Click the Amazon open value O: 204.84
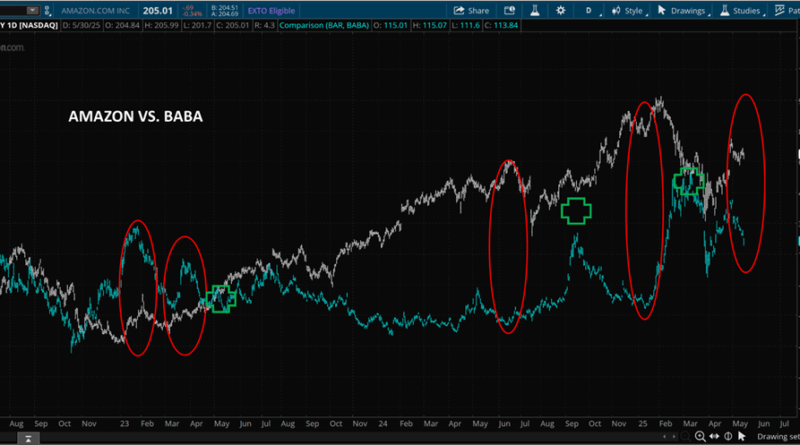 tap(122, 26)
